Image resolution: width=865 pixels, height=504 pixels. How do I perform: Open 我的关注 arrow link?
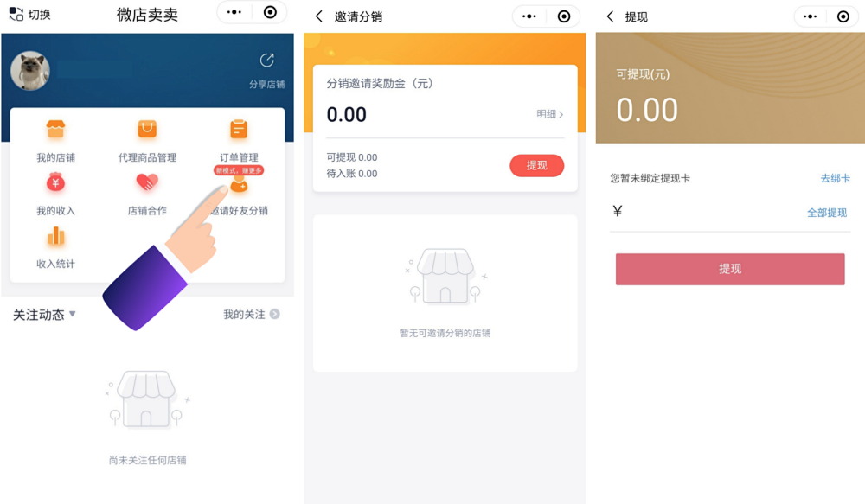coord(275,314)
